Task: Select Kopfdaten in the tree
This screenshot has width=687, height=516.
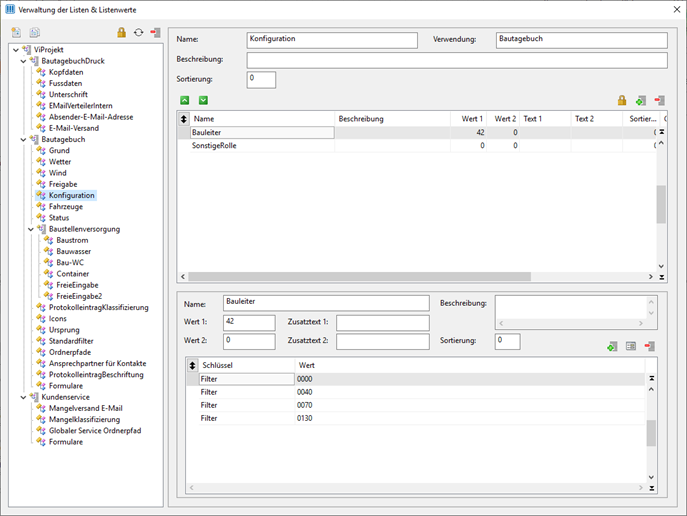Action: pos(66,72)
